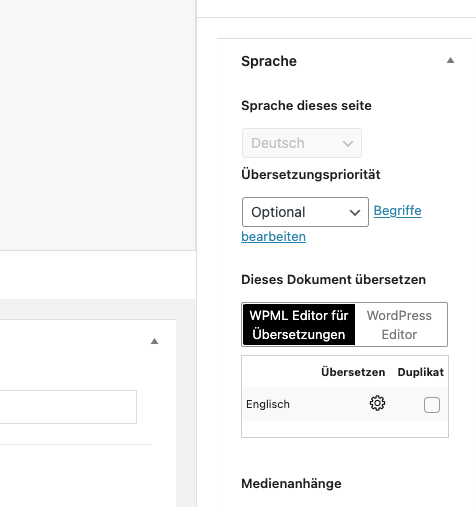Image resolution: width=476 pixels, height=507 pixels.
Task: Click the Medienanhänge section heading
Action: 291,484
